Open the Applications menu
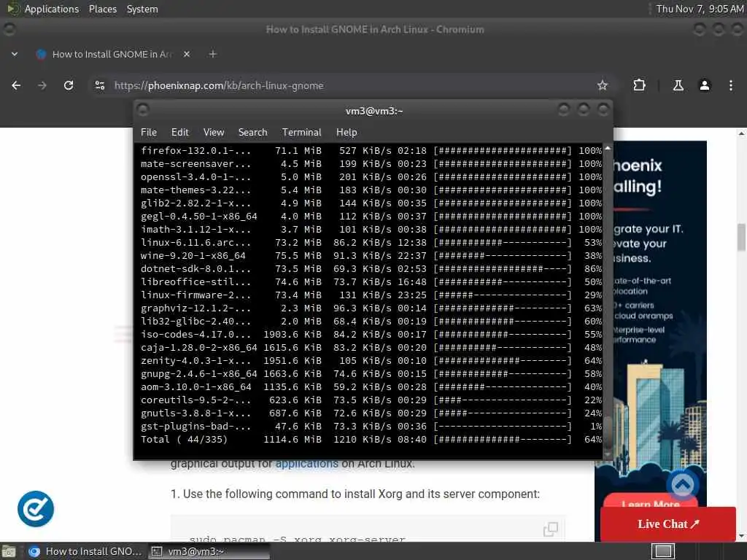Screen dimensions: 747x560 (x=52, y=9)
